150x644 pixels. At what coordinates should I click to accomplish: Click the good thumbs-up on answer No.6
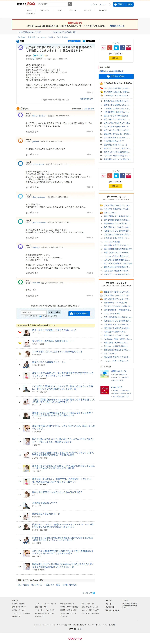click(x=30, y=154)
